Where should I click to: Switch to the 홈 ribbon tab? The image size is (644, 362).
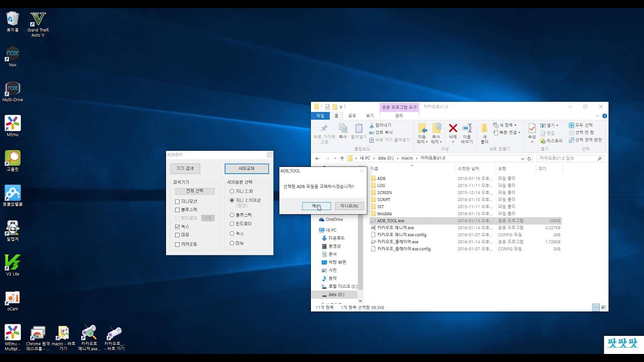point(337,116)
